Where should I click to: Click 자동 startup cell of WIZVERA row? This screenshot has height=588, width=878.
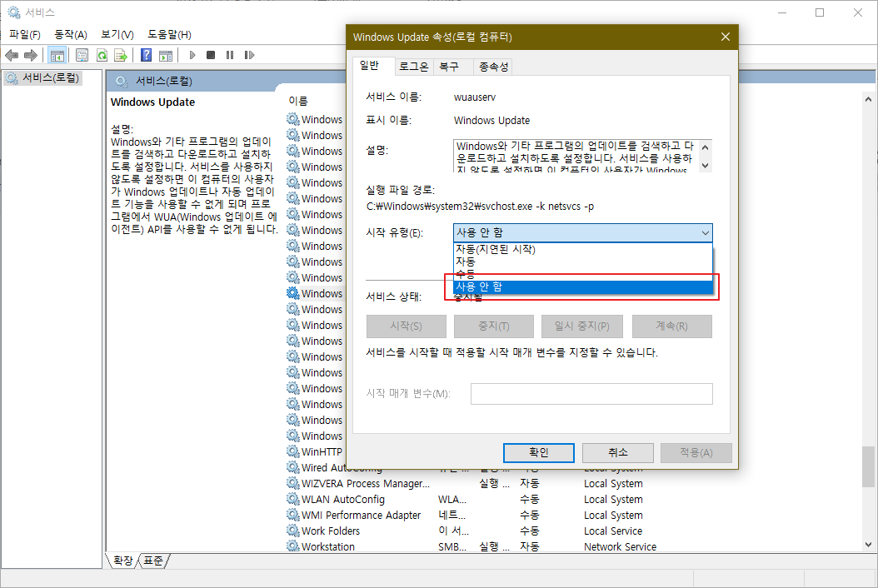(x=529, y=483)
